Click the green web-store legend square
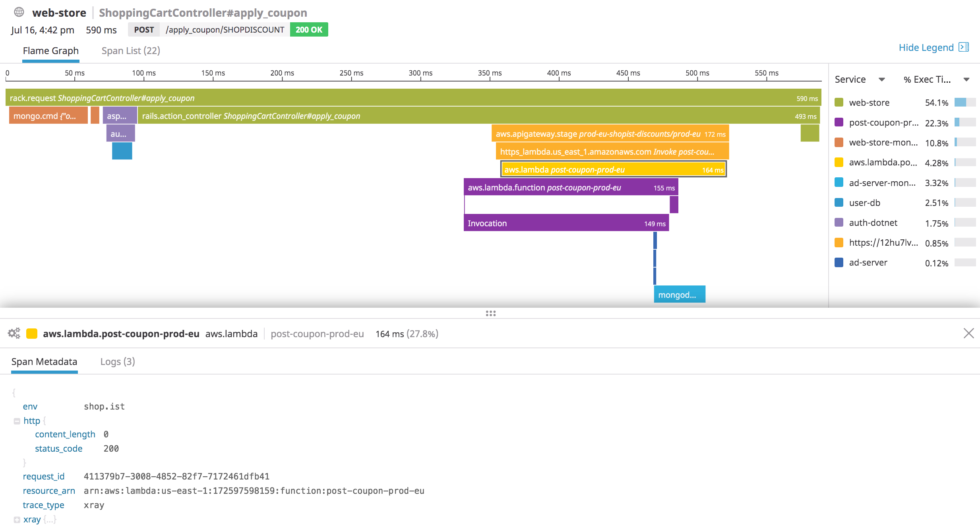The height and width of the screenshot is (528, 980). click(839, 103)
